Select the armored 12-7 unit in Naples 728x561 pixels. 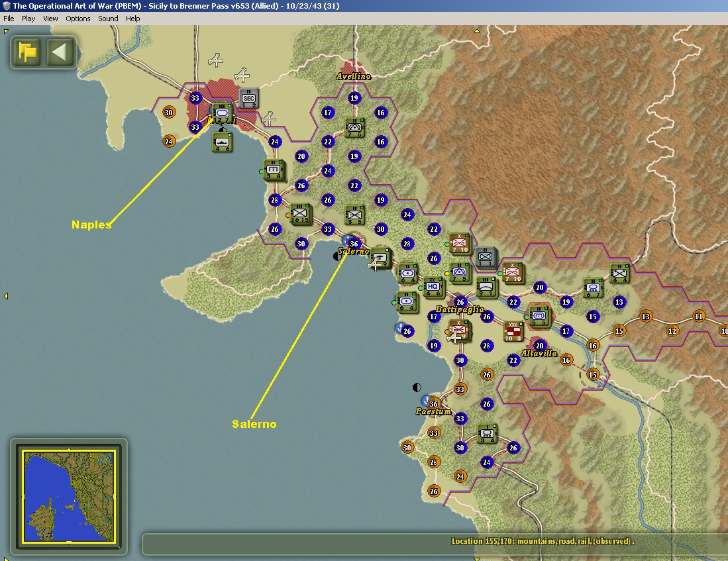[x=222, y=113]
